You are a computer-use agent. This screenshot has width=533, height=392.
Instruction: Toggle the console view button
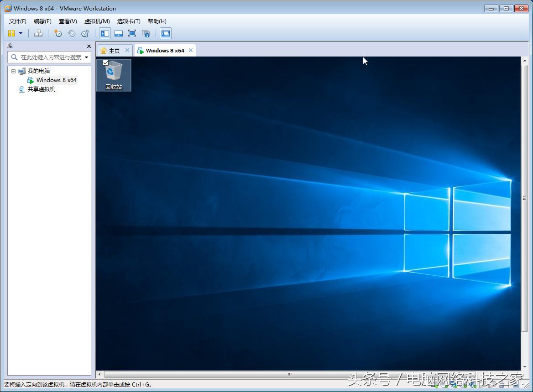(x=166, y=33)
